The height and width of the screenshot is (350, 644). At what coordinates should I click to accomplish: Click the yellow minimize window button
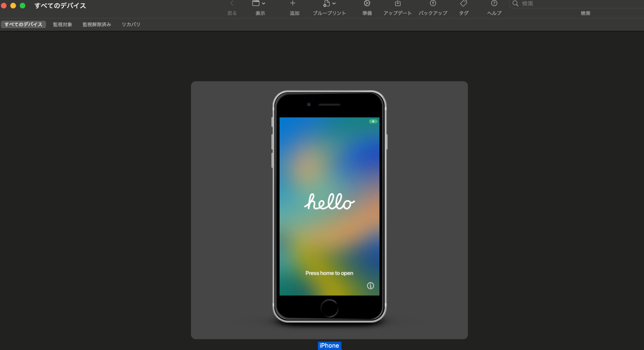13,6
